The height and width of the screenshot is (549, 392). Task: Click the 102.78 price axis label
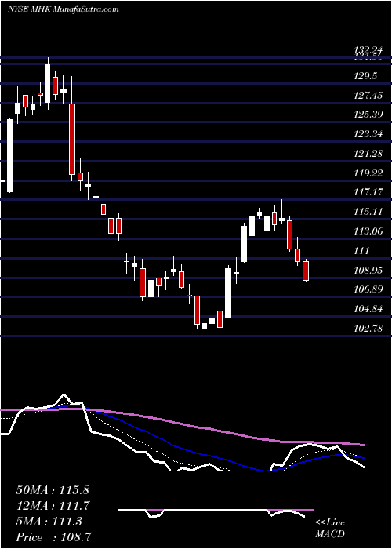367,329
